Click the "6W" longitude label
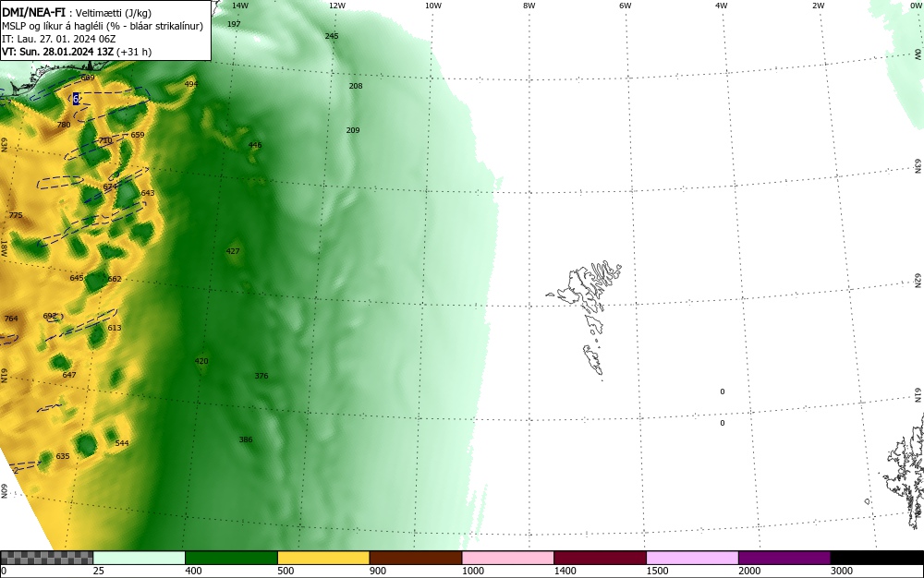This screenshot has height=578, width=924. (626, 6)
